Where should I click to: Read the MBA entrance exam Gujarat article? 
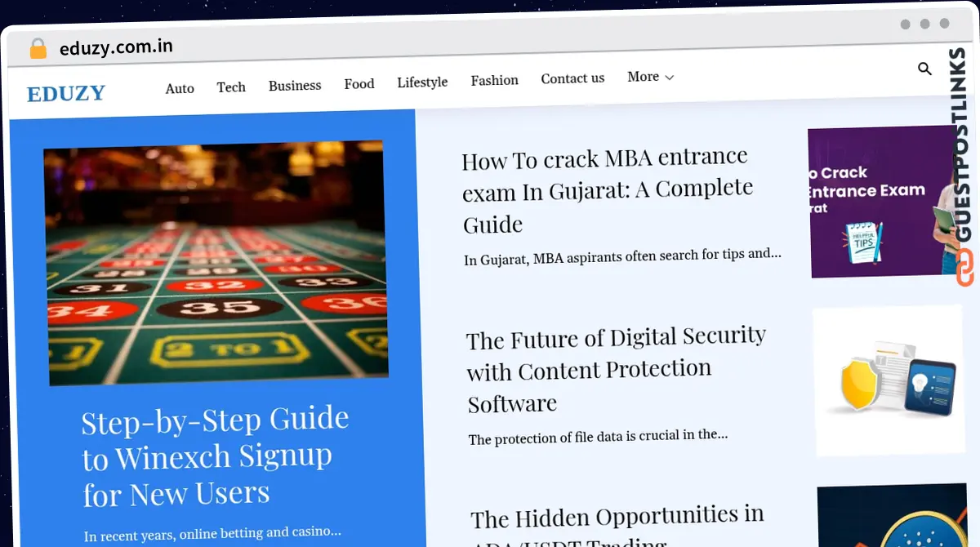click(x=608, y=191)
